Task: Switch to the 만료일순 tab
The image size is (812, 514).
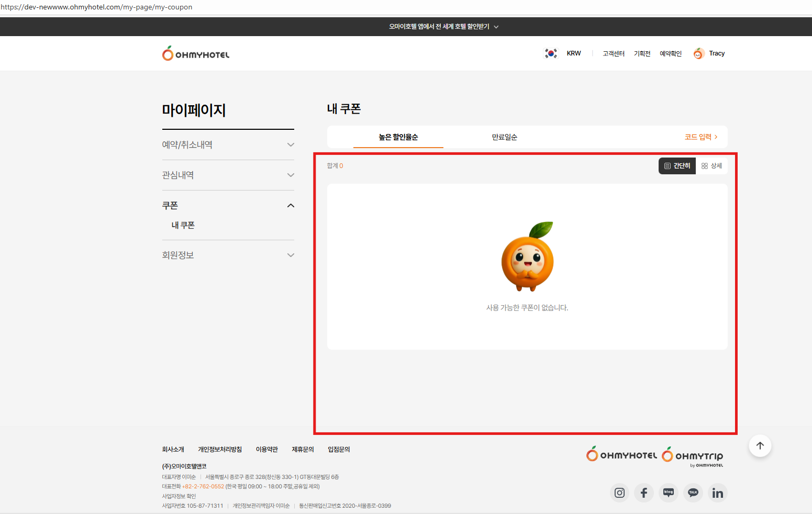Action: point(505,137)
